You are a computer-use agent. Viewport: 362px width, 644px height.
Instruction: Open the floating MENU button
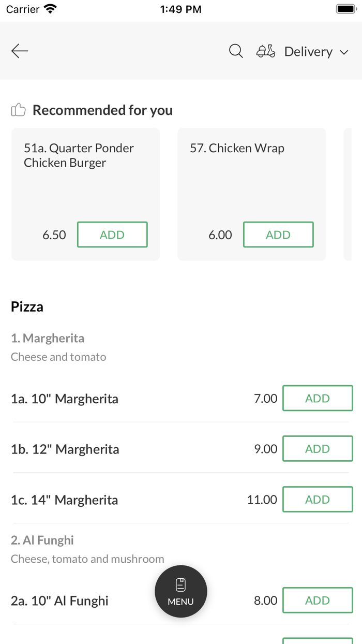[180, 591]
